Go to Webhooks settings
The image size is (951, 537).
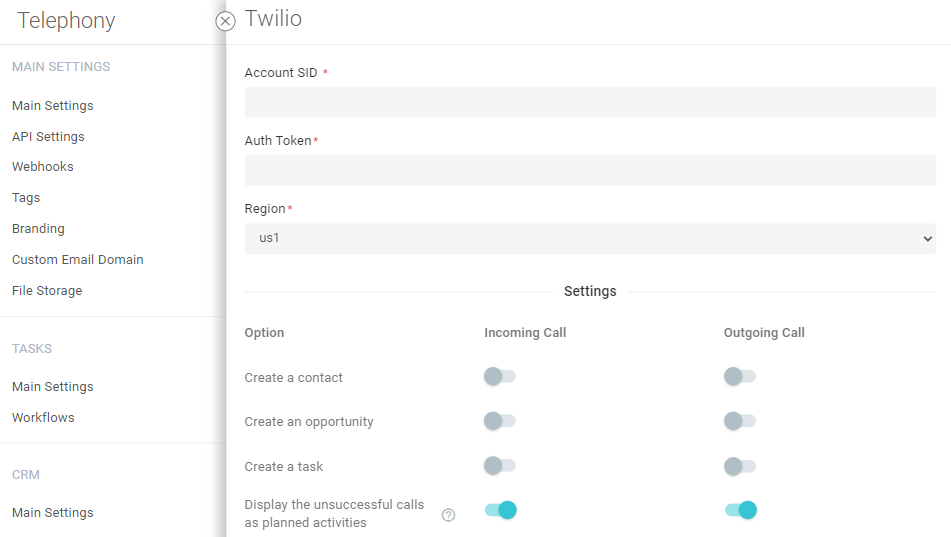click(43, 167)
